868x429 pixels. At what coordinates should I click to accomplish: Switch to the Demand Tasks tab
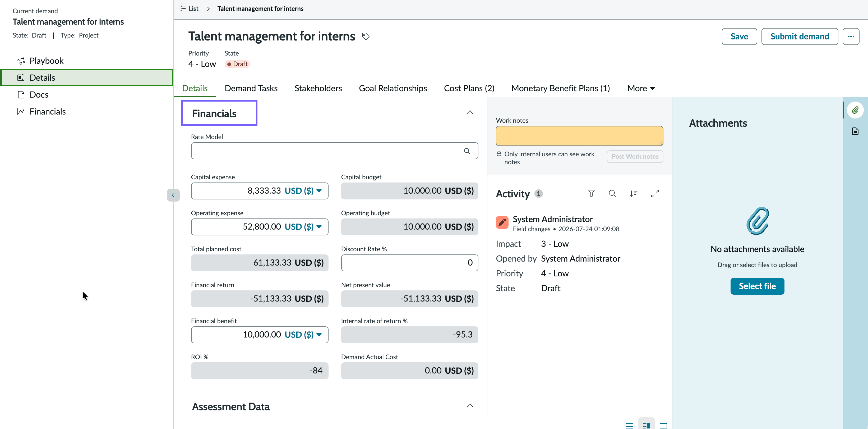251,88
